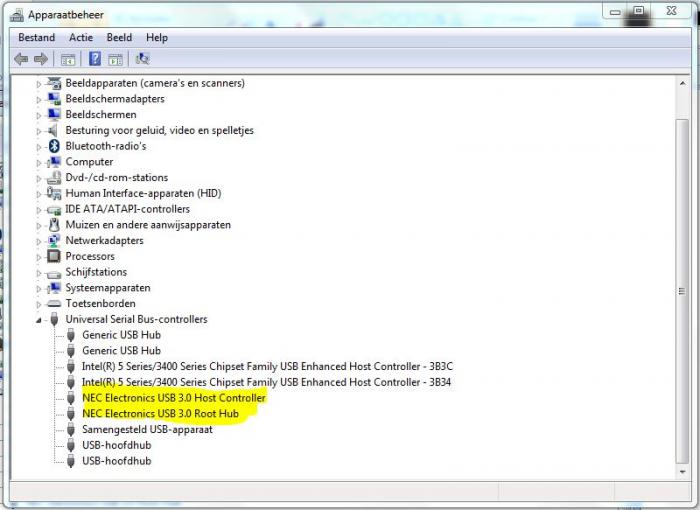Image resolution: width=700 pixels, height=510 pixels.
Task: Select the Dvd-/cd-rom-stations label
Action: coord(117,177)
